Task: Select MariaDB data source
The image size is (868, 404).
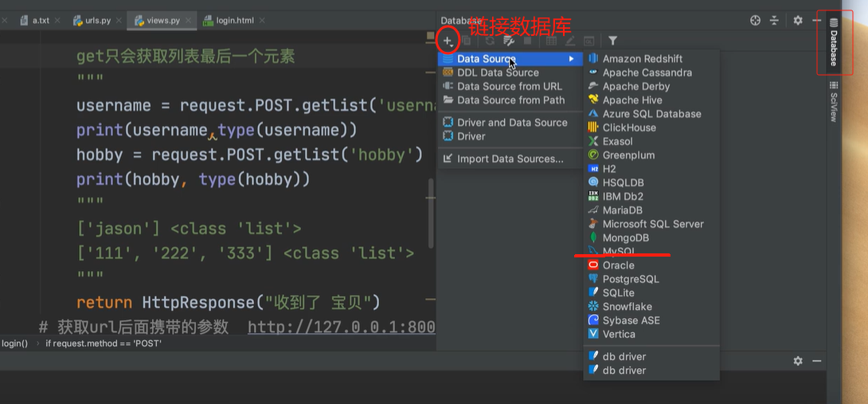Action: coord(651,210)
